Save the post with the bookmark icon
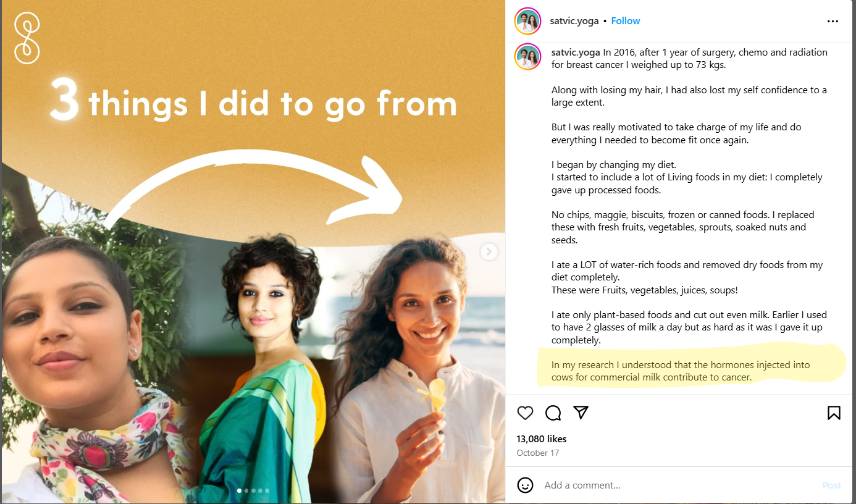The image size is (856, 504). coord(834,413)
